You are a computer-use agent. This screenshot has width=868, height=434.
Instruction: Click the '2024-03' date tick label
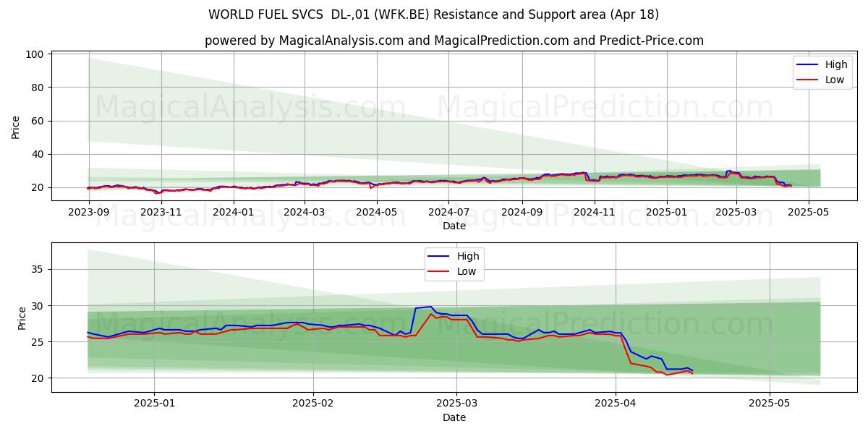pyautogui.click(x=305, y=212)
